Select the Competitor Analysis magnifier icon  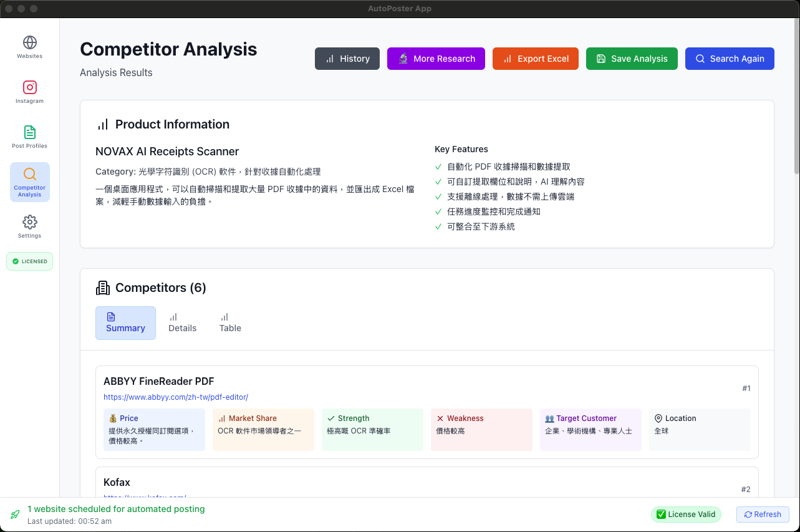(x=29, y=174)
